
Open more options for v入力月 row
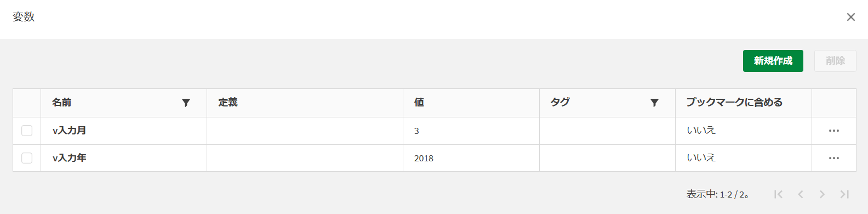834,131
